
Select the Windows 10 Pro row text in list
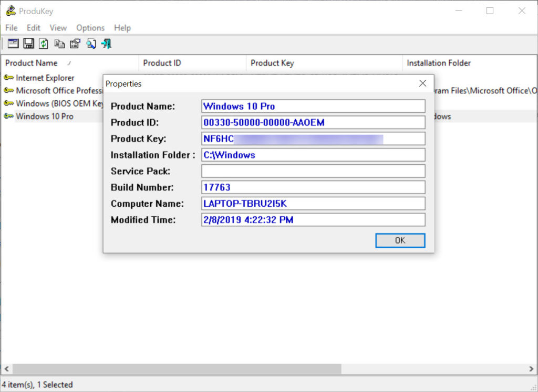[x=45, y=116]
